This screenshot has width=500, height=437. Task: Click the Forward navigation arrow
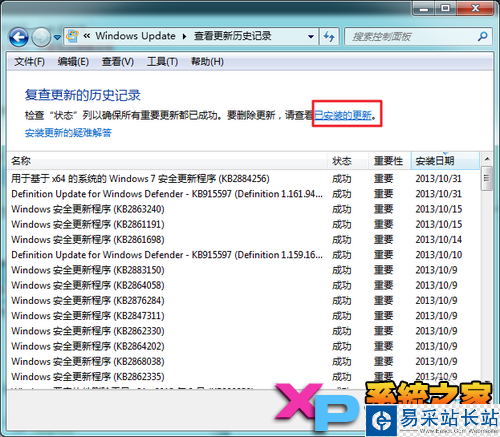click(x=41, y=37)
